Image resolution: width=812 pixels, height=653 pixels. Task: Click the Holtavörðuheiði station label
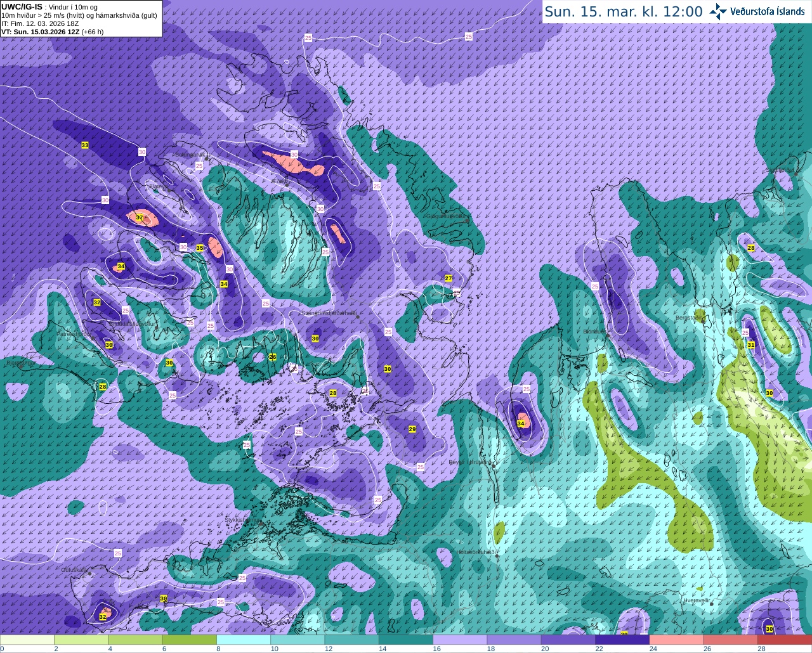476,552
